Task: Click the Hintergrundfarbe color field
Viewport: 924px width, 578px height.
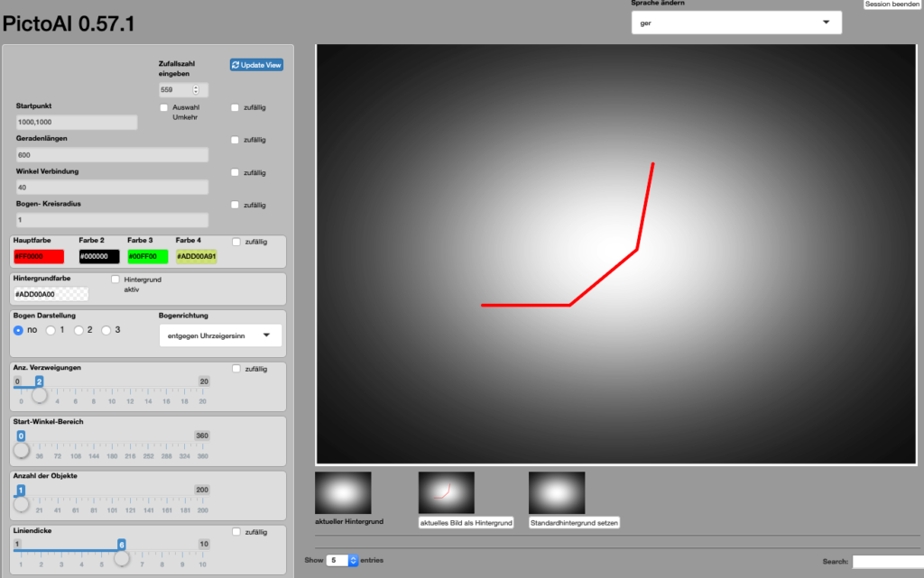Action: point(51,294)
